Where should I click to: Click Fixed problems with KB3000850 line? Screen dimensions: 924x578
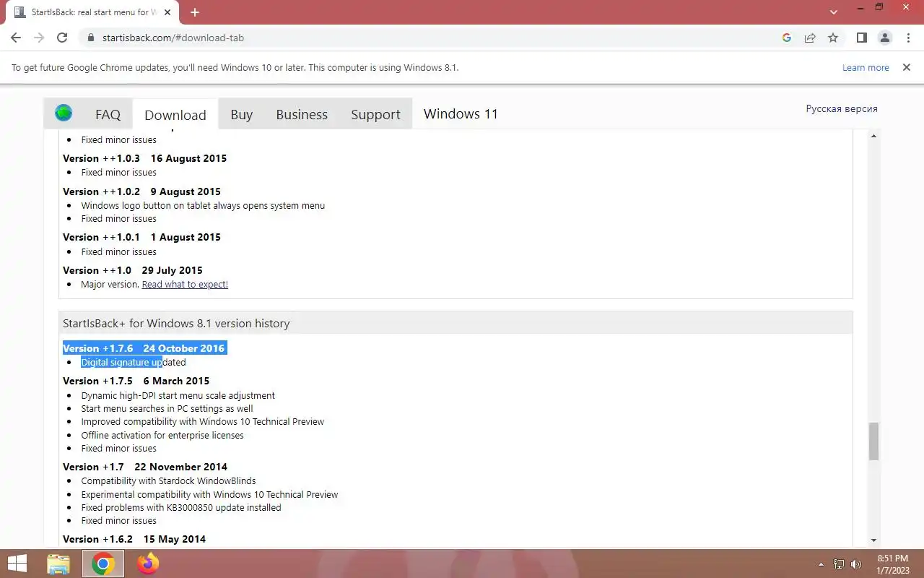[x=181, y=507]
